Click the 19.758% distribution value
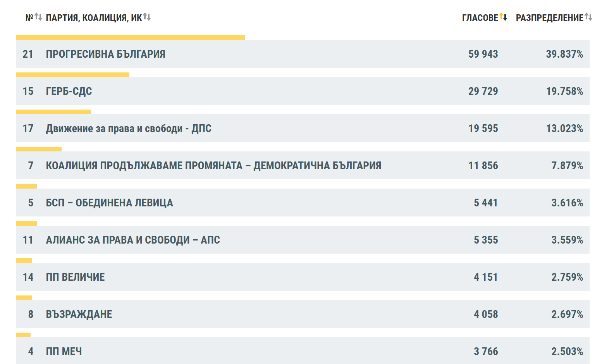This screenshot has height=364, width=602. click(564, 91)
